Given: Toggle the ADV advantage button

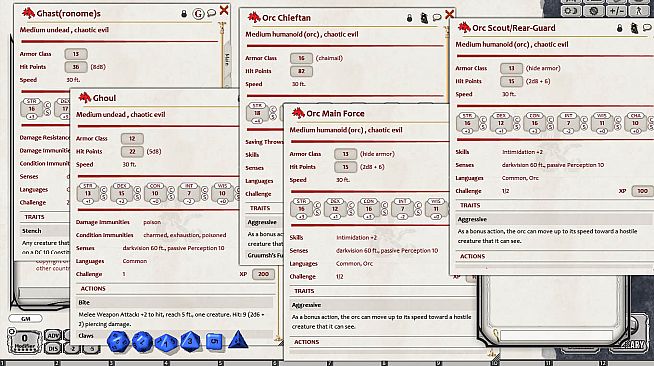Looking at the screenshot, I should point(53,336).
